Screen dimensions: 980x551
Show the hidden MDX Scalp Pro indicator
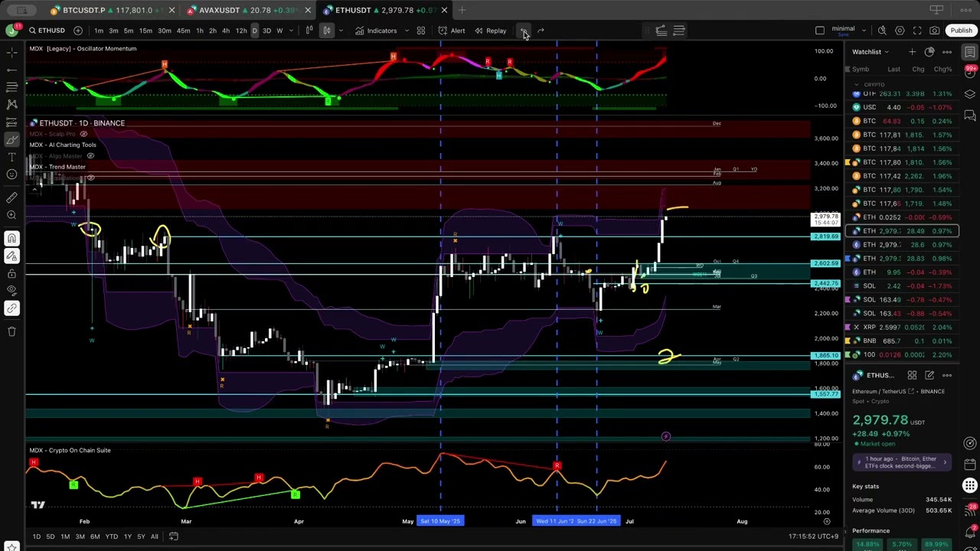pyautogui.click(x=83, y=134)
